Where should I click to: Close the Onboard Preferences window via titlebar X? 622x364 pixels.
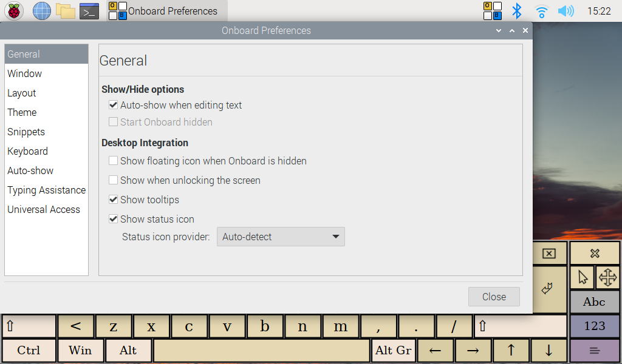(525, 30)
